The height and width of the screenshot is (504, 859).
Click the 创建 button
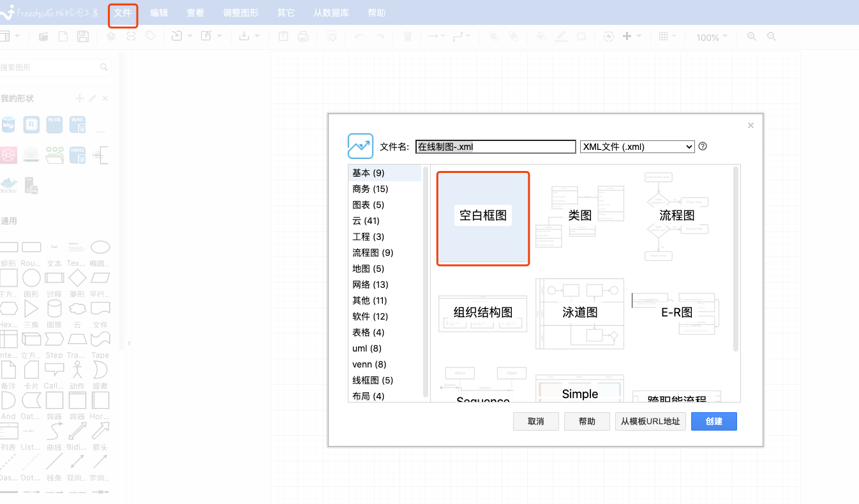point(714,421)
